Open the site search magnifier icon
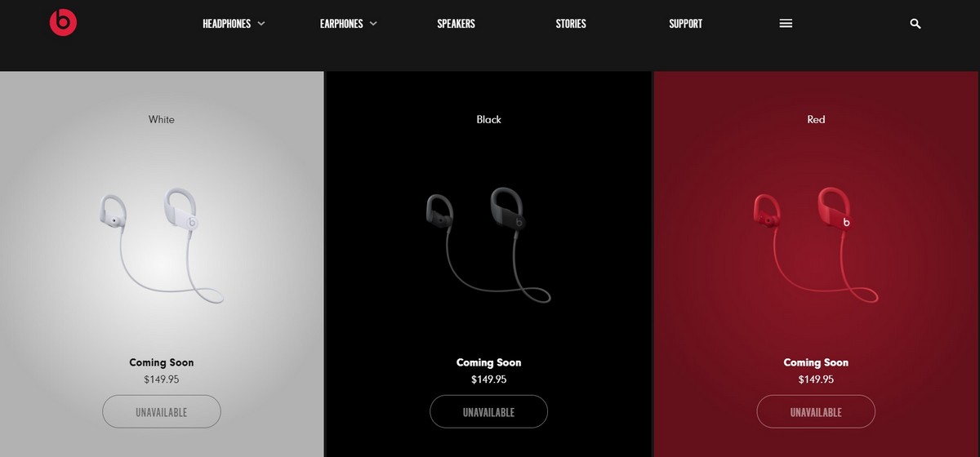 click(x=915, y=24)
